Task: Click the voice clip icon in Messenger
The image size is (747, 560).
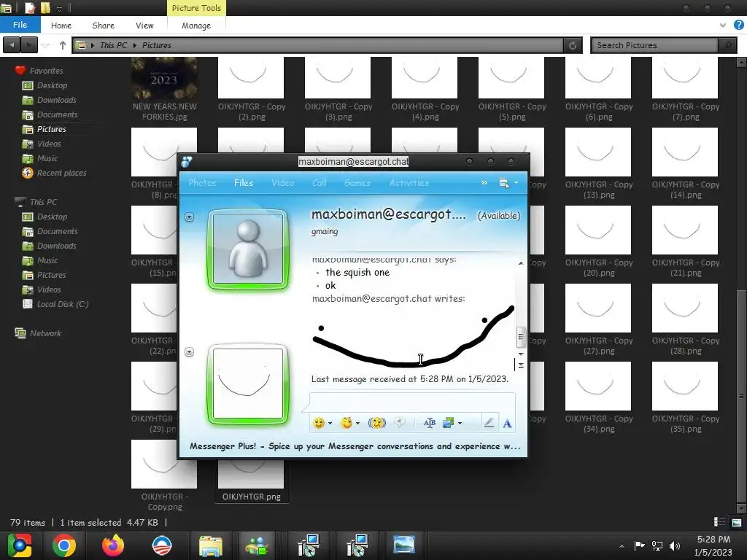Action: click(400, 422)
